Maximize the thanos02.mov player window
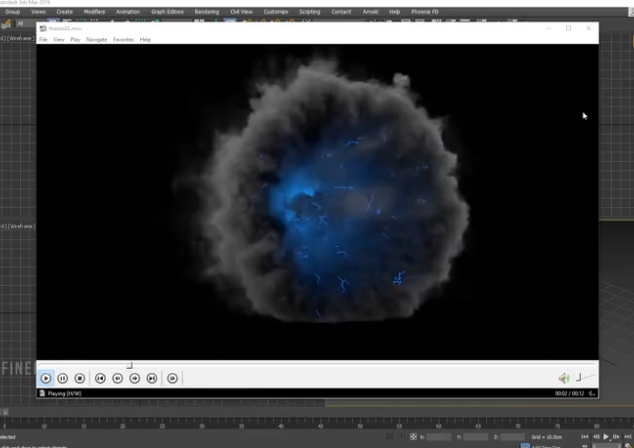 click(x=568, y=28)
